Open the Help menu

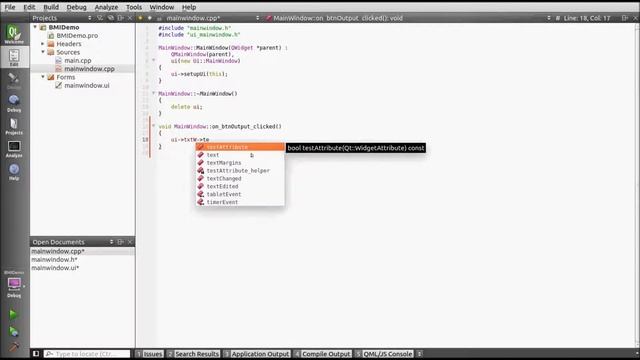[x=189, y=7]
